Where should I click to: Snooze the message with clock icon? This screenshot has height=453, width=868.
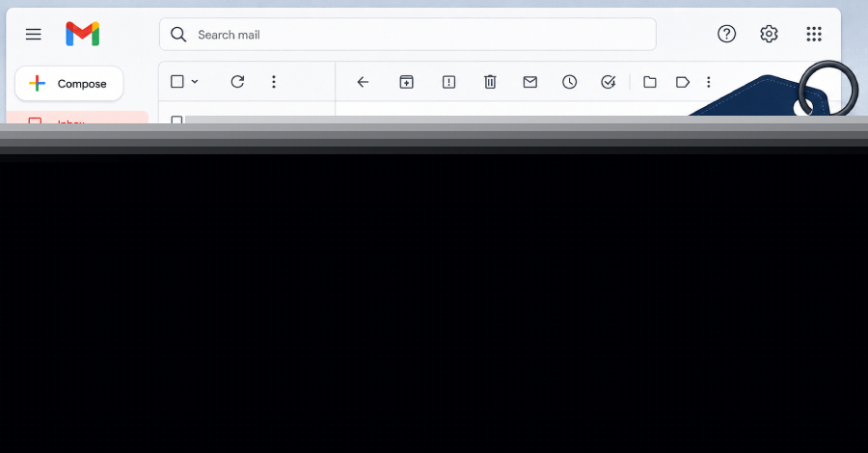click(x=570, y=82)
